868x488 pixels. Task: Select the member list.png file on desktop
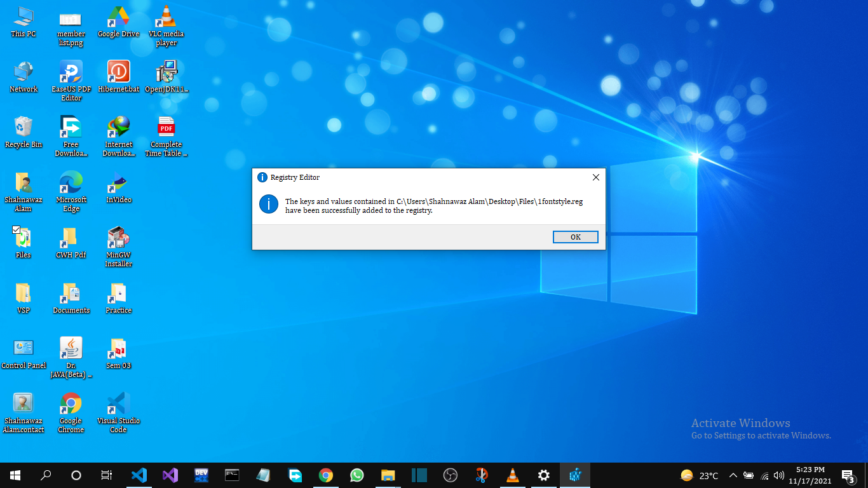click(x=71, y=27)
